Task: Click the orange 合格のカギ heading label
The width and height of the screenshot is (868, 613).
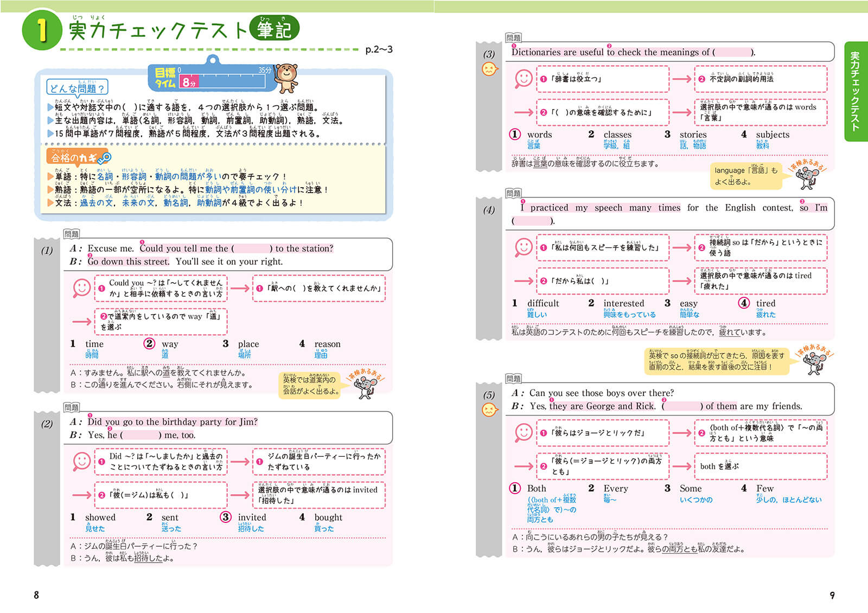Action: [76, 157]
